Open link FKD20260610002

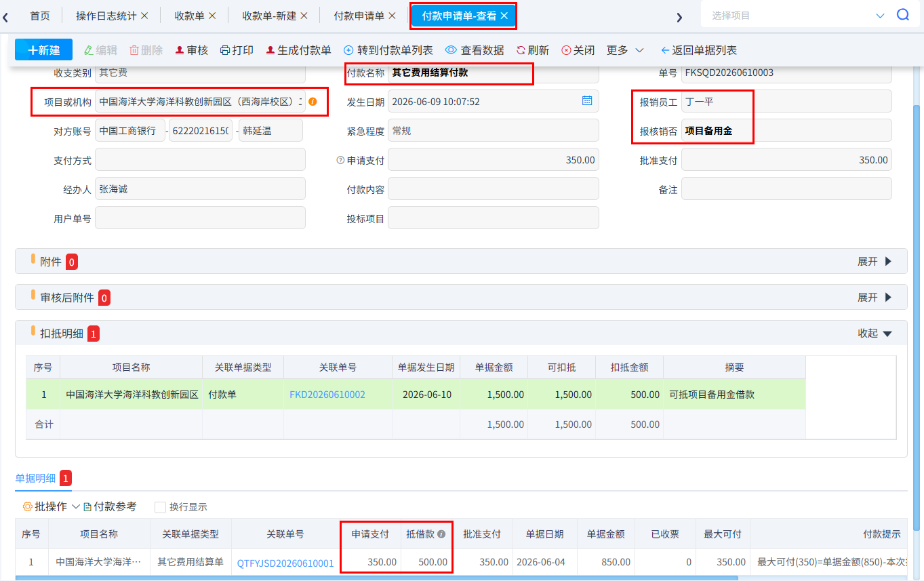click(327, 395)
